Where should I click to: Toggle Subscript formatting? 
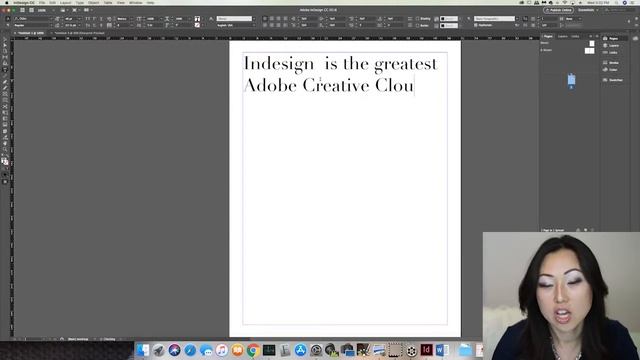pyautogui.click(x=94, y=25)
